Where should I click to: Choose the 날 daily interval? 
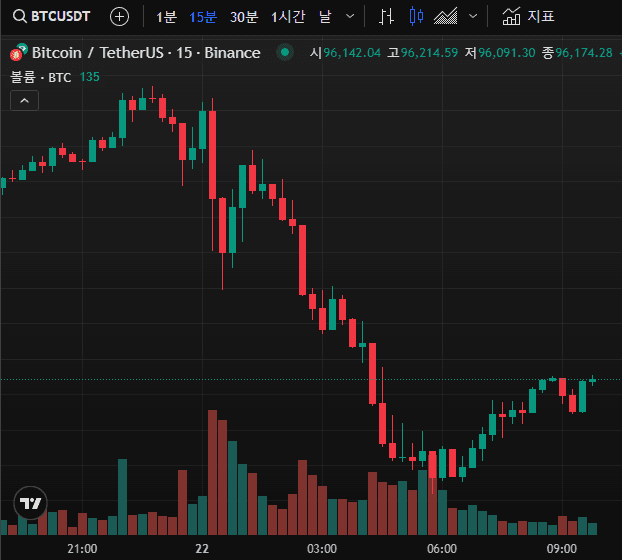(x=325, y=16)
